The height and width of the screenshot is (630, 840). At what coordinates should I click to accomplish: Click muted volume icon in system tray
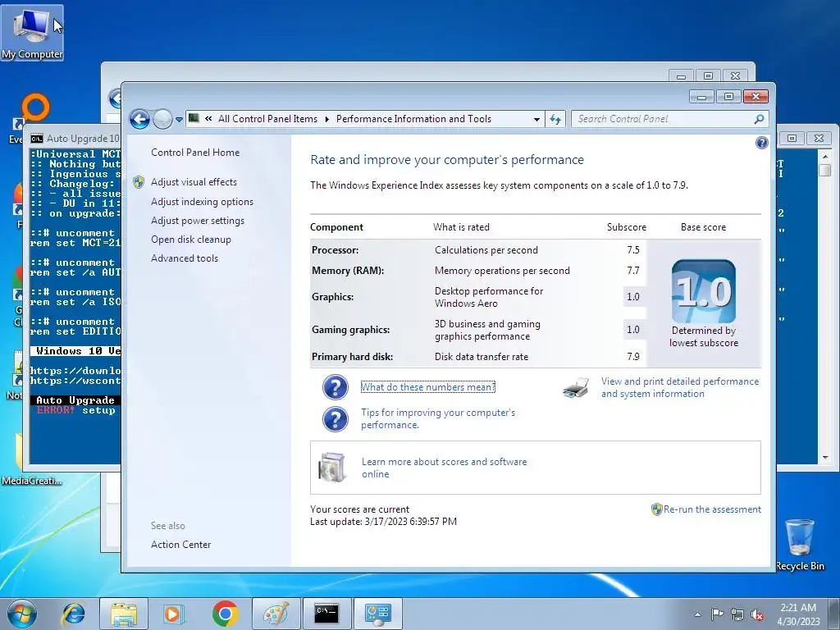point(757,614)
